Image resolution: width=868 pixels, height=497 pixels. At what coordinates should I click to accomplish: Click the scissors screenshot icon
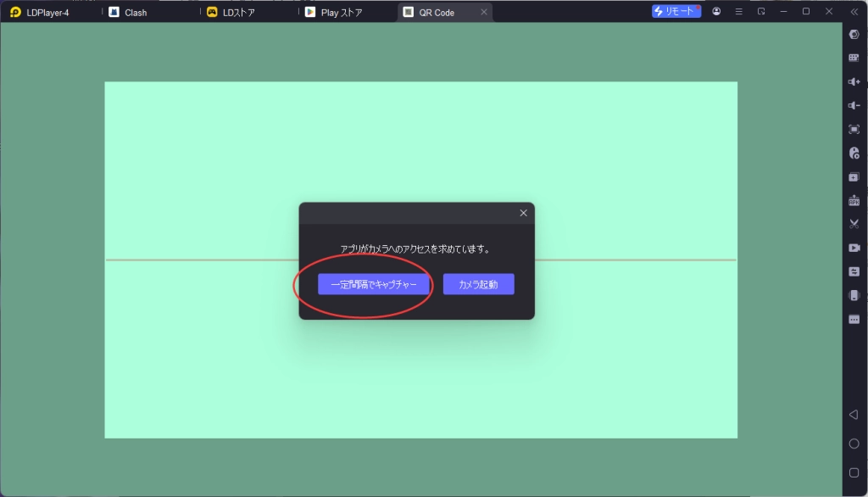pos(854,224)
